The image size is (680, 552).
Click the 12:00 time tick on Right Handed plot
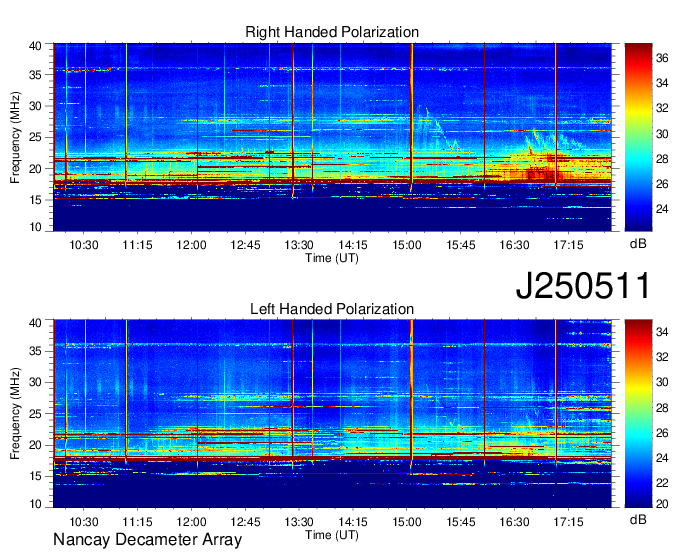point(191,245)
